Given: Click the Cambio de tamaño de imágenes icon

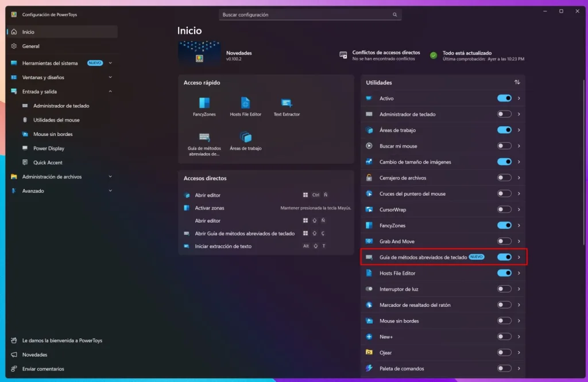Looking at the screenshot, I should point(369,162).
